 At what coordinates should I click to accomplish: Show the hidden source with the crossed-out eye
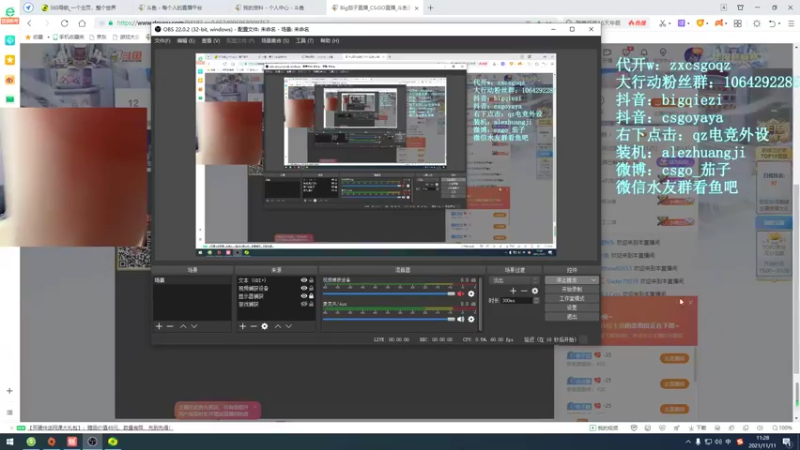point(304,304)
